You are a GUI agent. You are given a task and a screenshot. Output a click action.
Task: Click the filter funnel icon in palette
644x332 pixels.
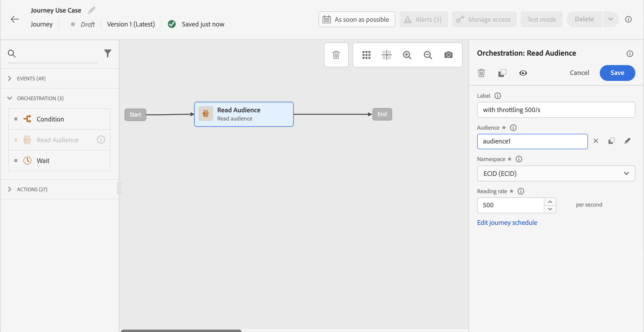tap(107, 53)
